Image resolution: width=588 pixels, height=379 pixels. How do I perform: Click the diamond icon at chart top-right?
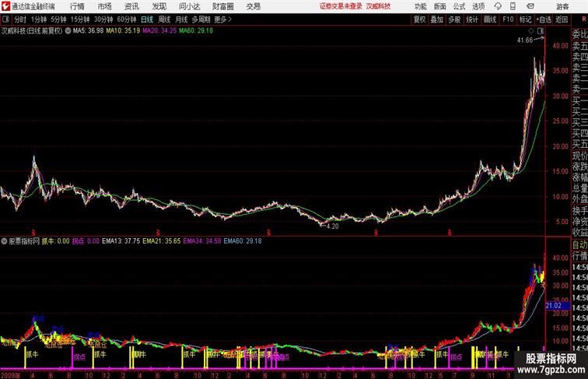tap(531, 31)
